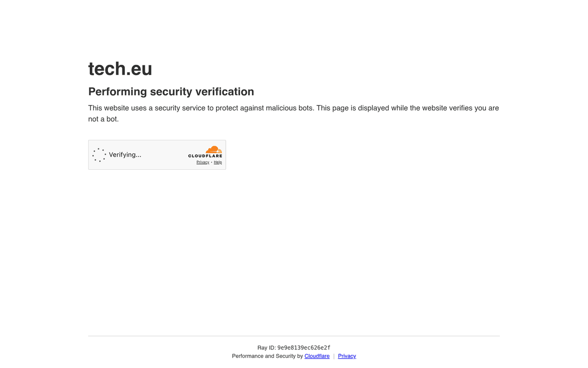The width and height of the screenshot is (588, 368).
Task: Click the tech.eu site heading
Action: click(120, 69)
